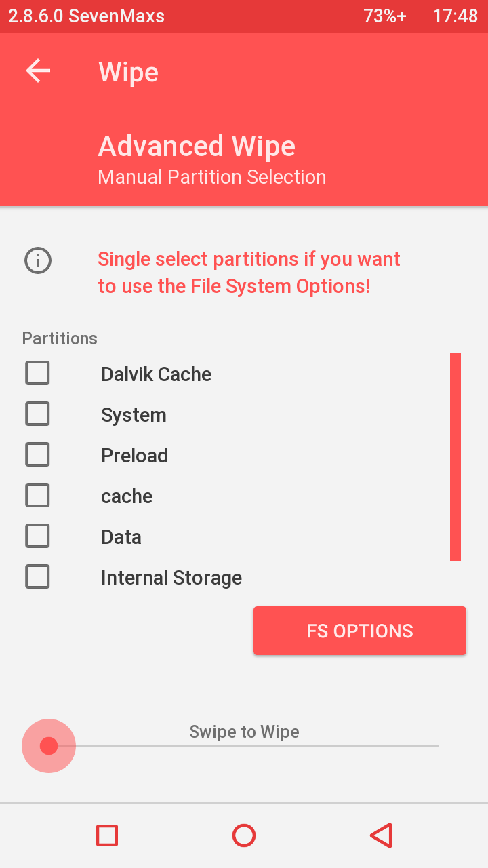Tick the cache partition checkbox
The width and height of the screenshot is (488, 868).
(37, 495)
